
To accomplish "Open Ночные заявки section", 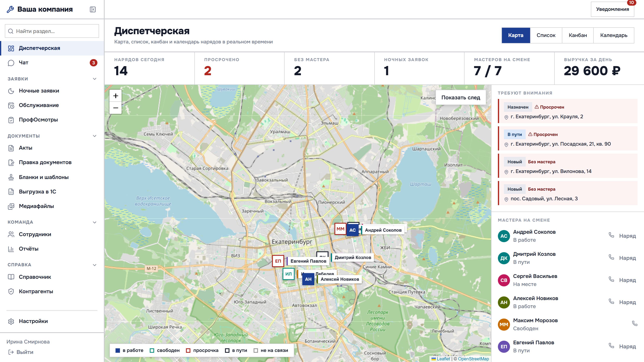I will [52, 91].
